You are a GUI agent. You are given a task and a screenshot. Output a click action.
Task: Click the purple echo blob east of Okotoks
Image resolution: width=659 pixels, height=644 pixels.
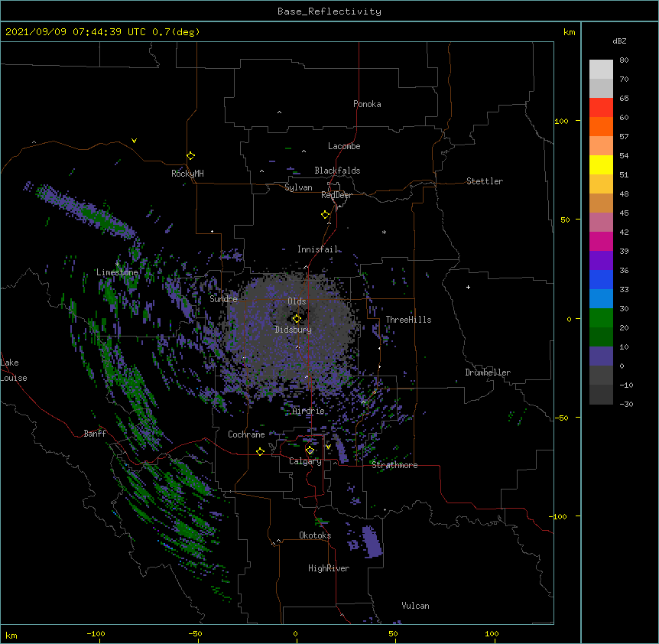(x=372, y=542)
